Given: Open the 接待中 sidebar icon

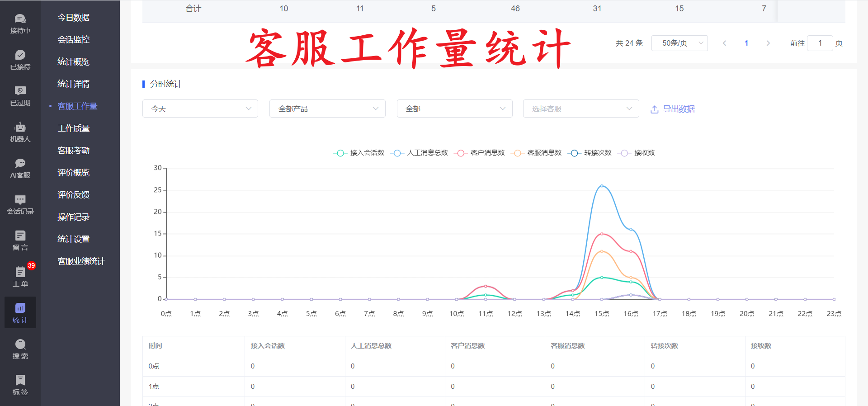Looking at the screenshot, I should tap(20, 24).
